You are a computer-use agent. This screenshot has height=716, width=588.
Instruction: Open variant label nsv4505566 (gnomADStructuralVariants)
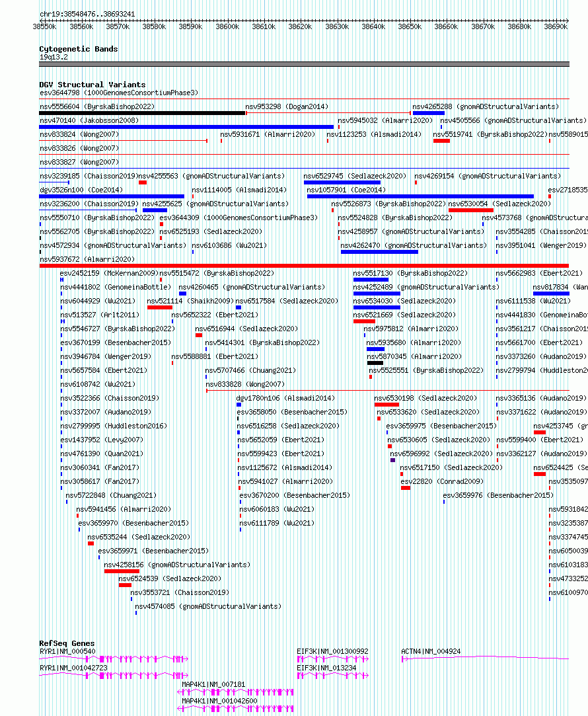click(x=513, y=120)
